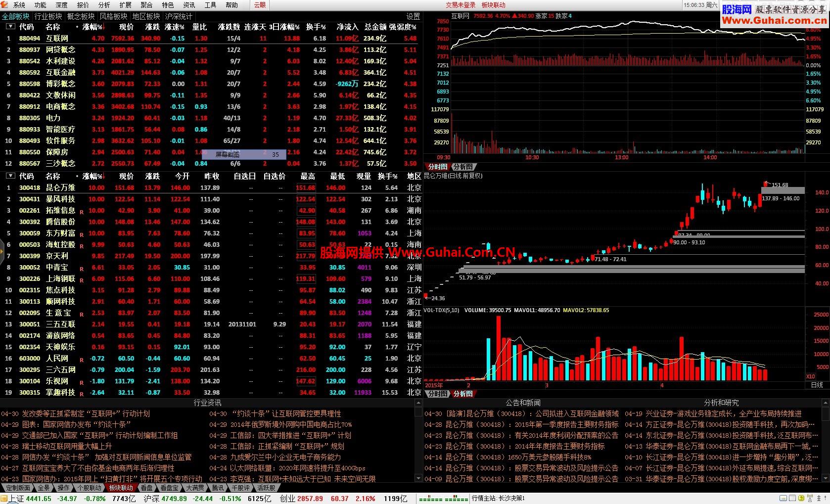
Task: Switch intraday chart to 分析图 tab
Action: point(463,167)
